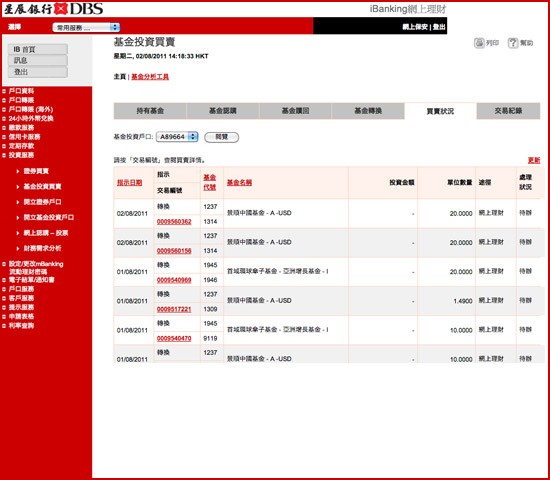
Task: Sort by 指示日期 column header
Action: pos(129,182)
